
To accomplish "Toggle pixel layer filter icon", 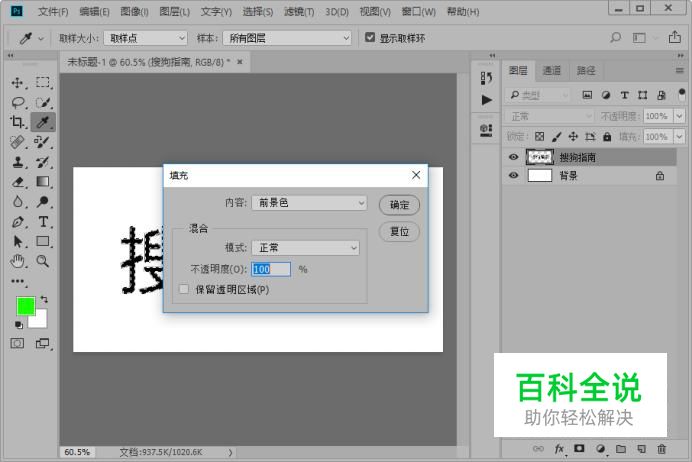I will (x=587, y=95).
